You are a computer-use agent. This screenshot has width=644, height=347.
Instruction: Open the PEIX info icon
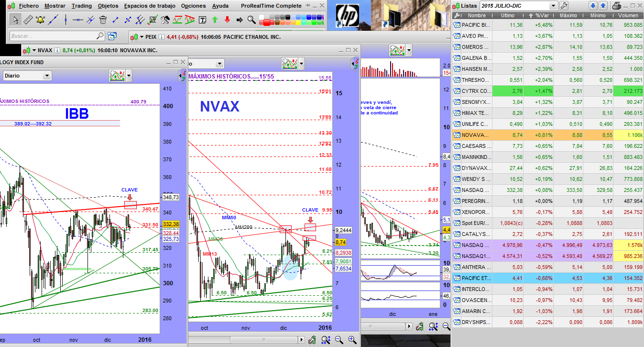[162, 37]
